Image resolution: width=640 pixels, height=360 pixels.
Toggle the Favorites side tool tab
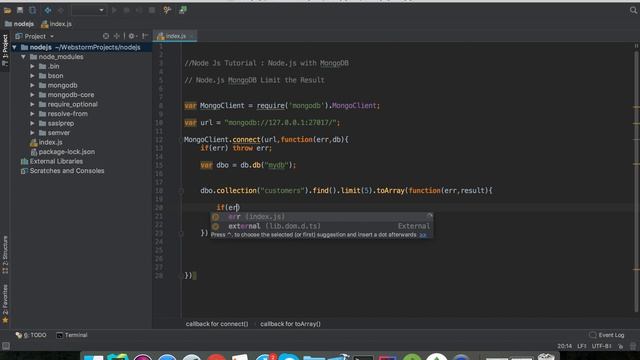(x=5, y=304)
